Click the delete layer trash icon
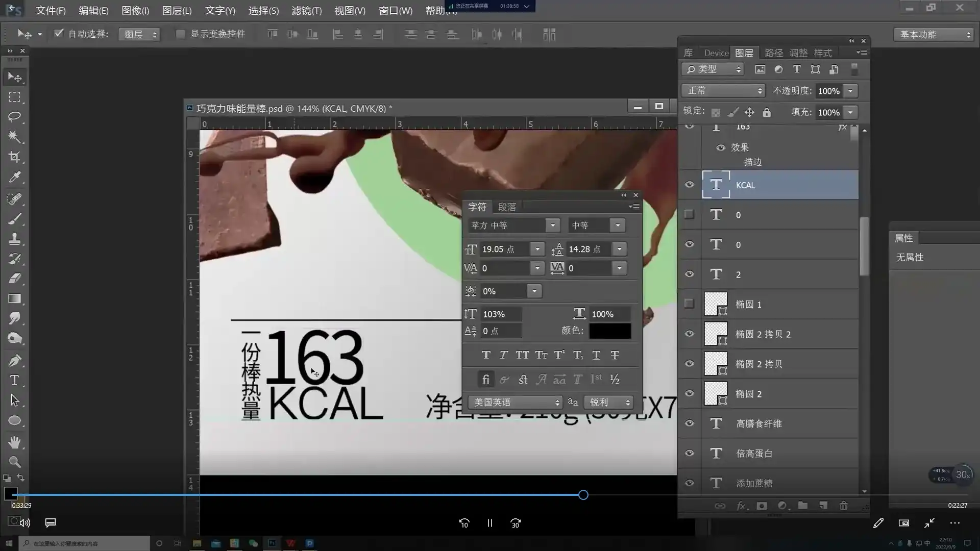 tap(843, 506)
